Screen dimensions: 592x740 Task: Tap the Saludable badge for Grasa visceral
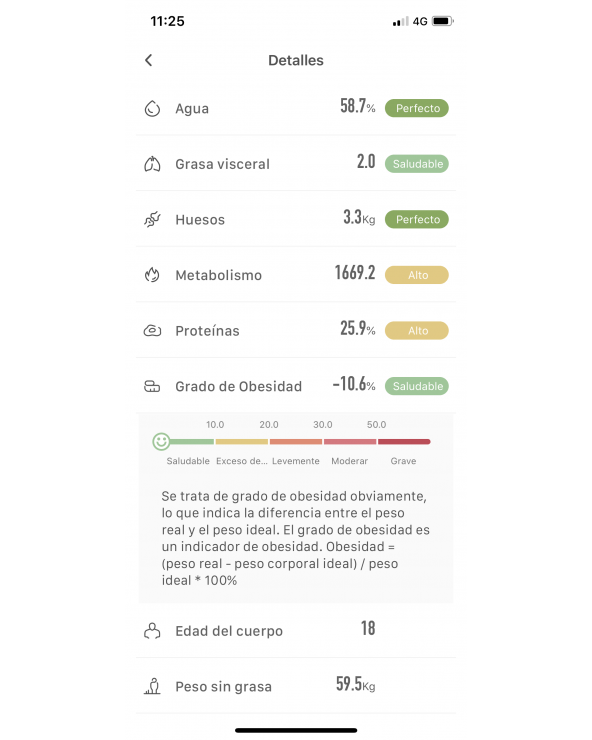[x=417, y=164]
